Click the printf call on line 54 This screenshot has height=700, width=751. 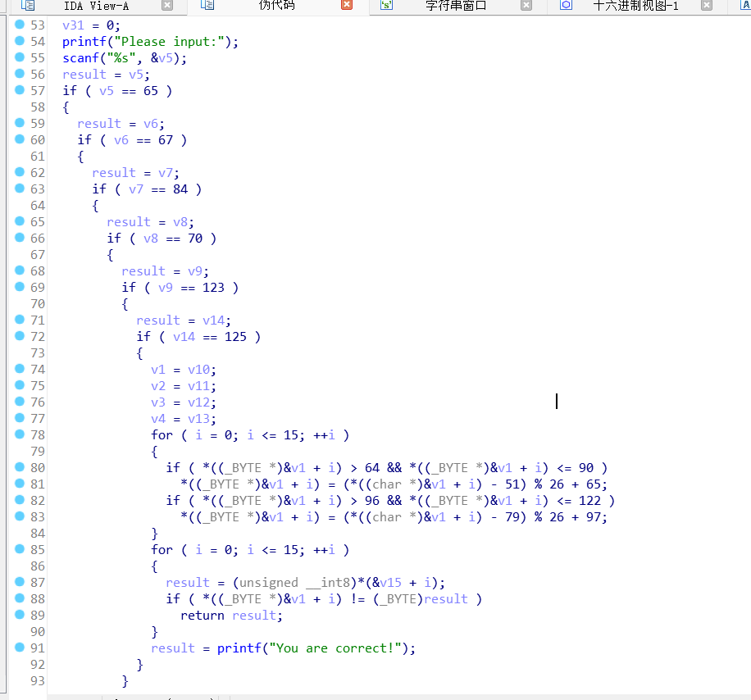(84, 42)
